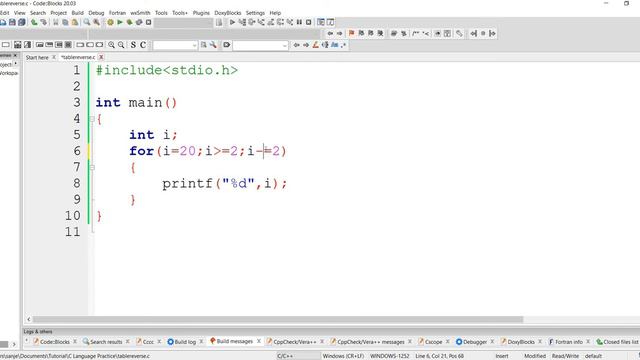Click the editor scroll-left arrow
The image size is (640, 360).
point(29,319)
